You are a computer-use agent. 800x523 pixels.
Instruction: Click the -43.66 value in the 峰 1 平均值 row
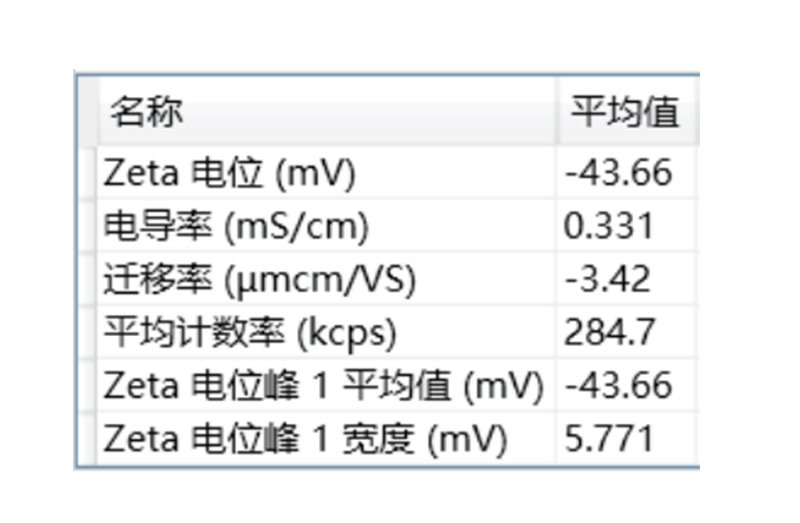click(x=618, y=385)
